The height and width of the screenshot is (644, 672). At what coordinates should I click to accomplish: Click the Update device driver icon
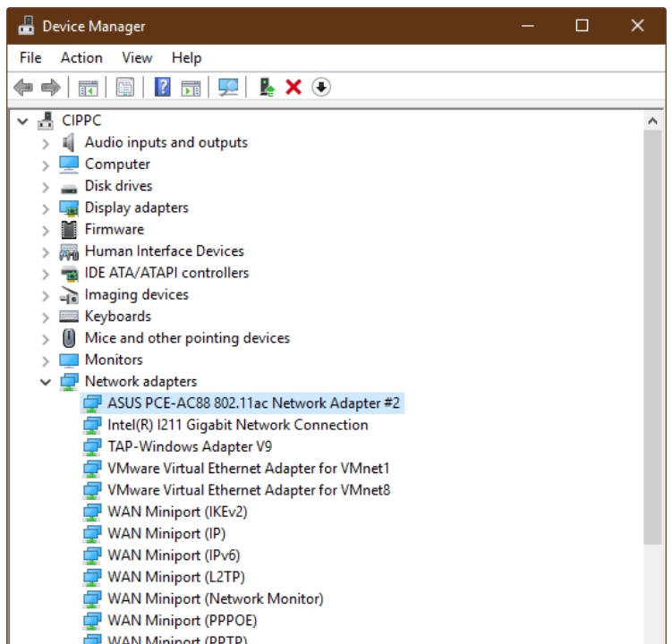click(267, 87)
